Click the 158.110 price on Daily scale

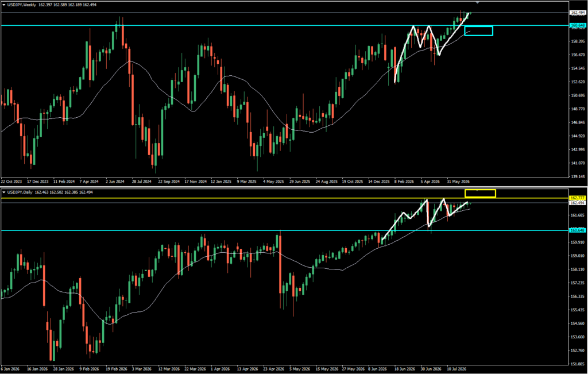click(x=578, y=269)
